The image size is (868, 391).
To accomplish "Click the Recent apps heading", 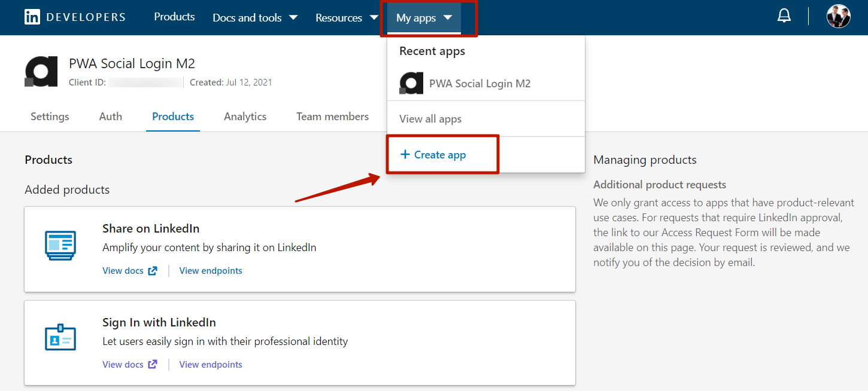I will click(432, 51).
